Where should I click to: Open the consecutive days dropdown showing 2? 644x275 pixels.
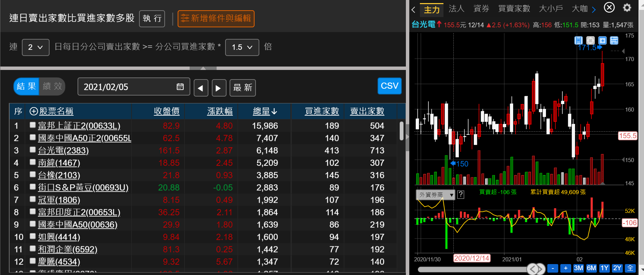[x=36, y=47]
